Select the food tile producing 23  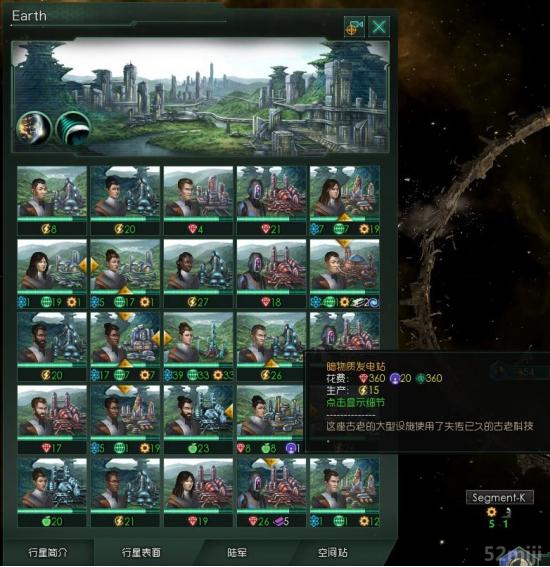coord(198,420)
